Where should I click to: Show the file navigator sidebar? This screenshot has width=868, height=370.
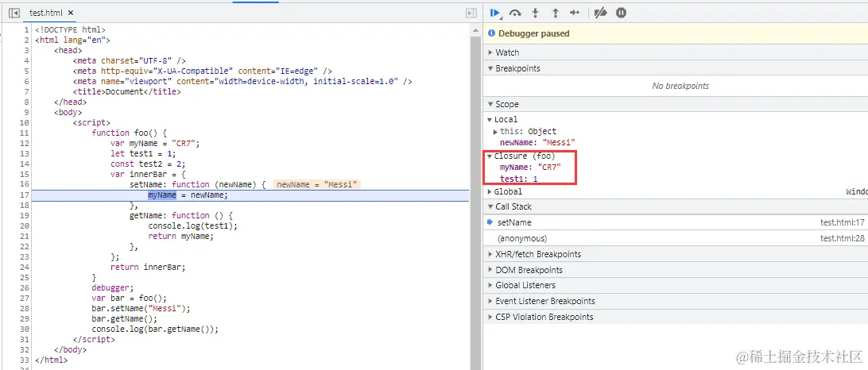pyautogui.click(x=14, y=13)
